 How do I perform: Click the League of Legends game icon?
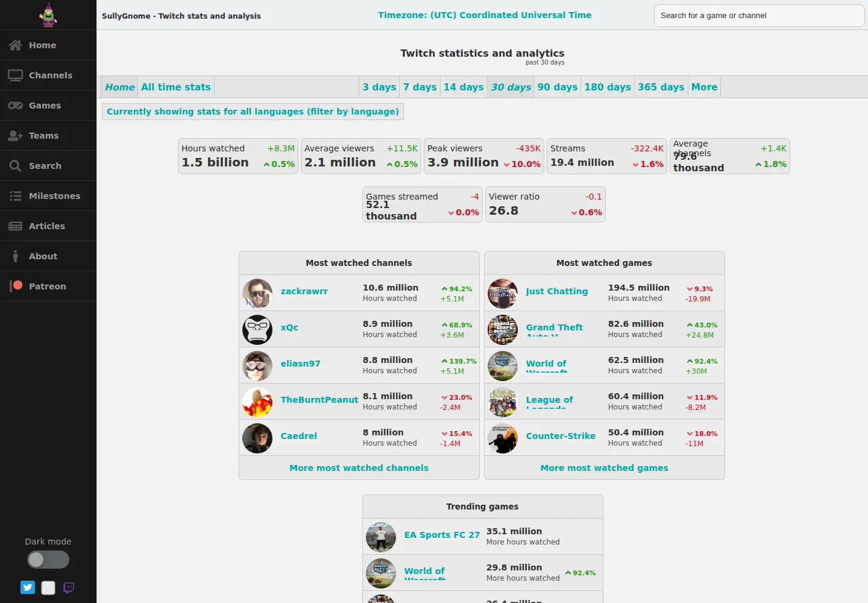click(503, 402)
